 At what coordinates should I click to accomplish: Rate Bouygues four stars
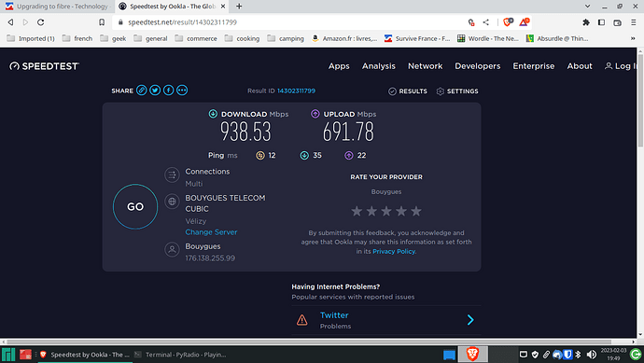[400, 211]
